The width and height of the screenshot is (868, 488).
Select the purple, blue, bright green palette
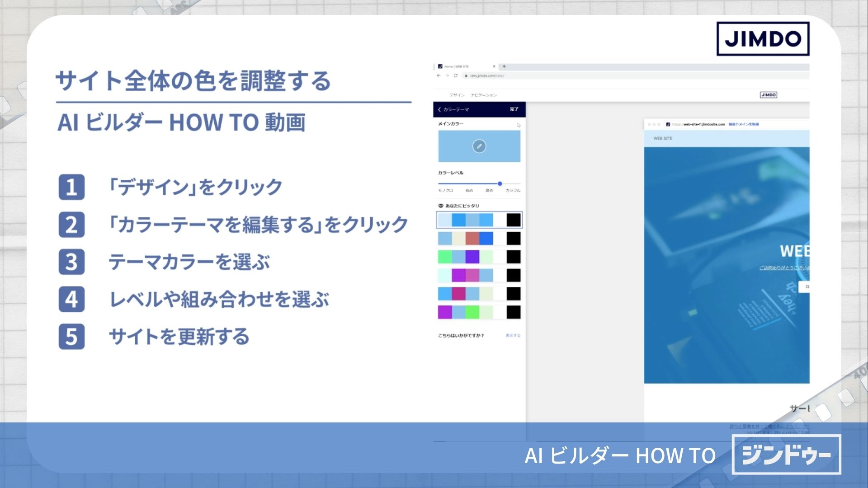click(x=479, y=312)
